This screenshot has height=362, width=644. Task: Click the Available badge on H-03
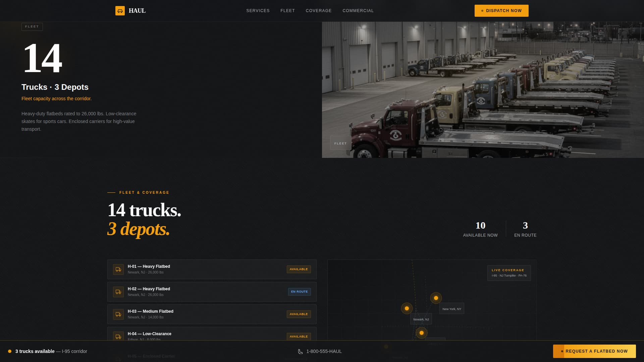[x=299, y=314]
